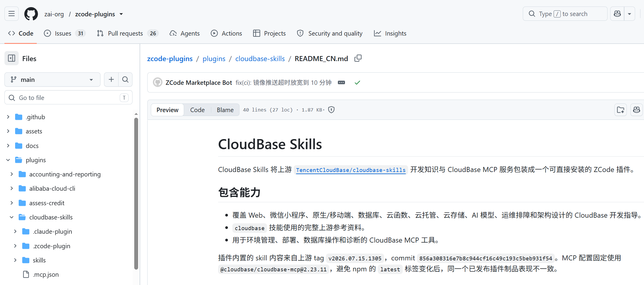This screenshot has height=285, width=644.
Task: Open the Insights tab
Action: pos(390,34)
